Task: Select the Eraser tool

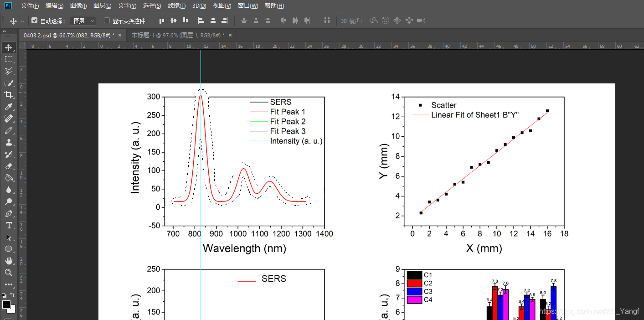Action: [x=8, y=166]
